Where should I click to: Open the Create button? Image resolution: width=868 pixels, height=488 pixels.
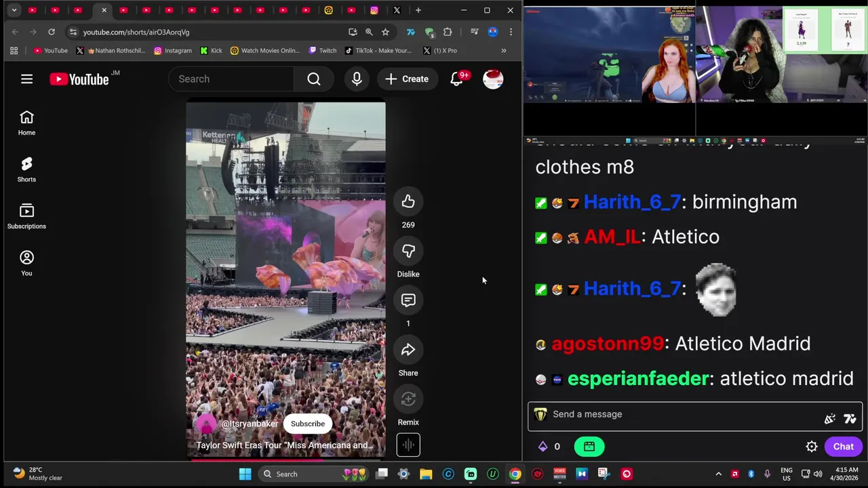pos(407,79)
